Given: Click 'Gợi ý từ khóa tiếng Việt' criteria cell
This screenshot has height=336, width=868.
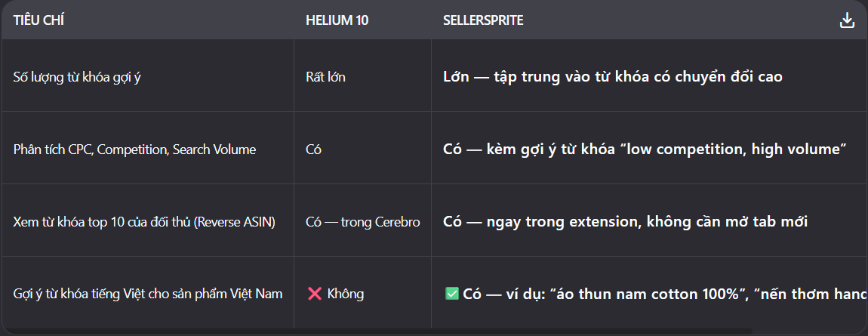Looking at the screenshot, I should 148,294.
